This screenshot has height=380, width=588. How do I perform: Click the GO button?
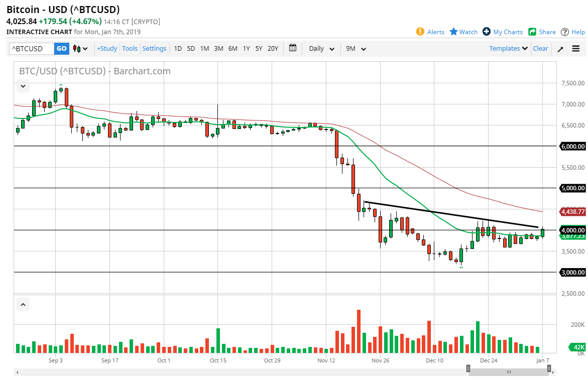pos(61,49)
